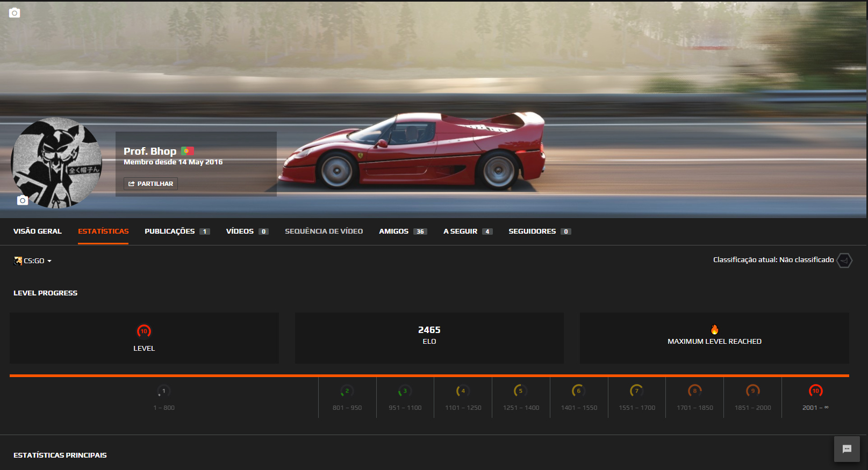Show the SEGUIDORES tab

pos(540,232)
